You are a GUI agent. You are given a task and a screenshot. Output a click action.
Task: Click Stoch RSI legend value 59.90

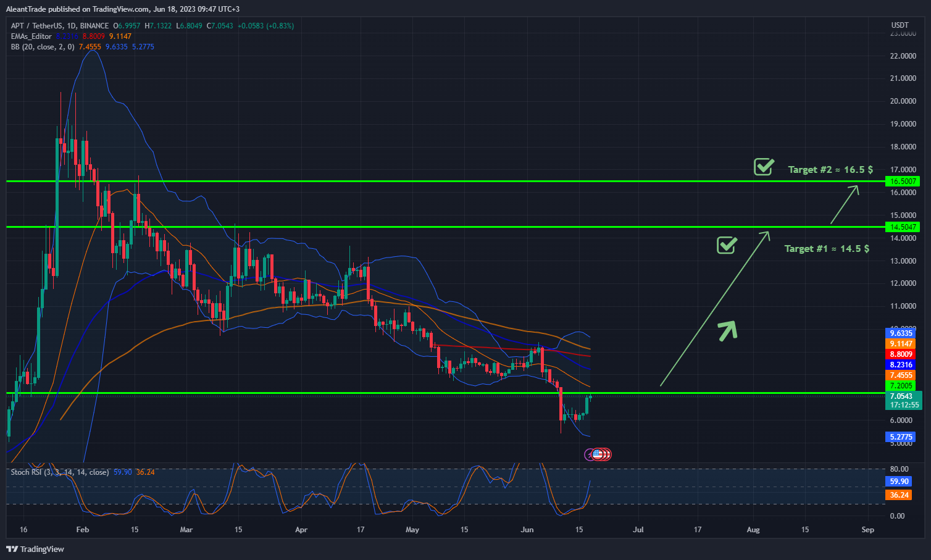[123, 472]
